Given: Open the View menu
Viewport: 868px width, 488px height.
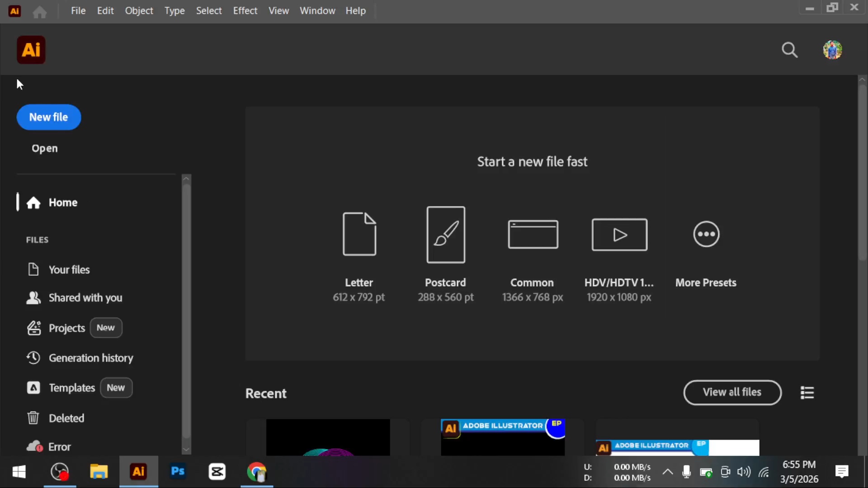Looking at the screenshot, I should pos(279,11).
